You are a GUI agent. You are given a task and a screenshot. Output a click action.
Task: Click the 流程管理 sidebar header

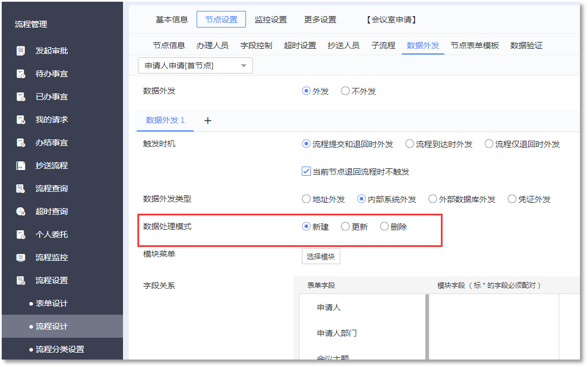31,24
